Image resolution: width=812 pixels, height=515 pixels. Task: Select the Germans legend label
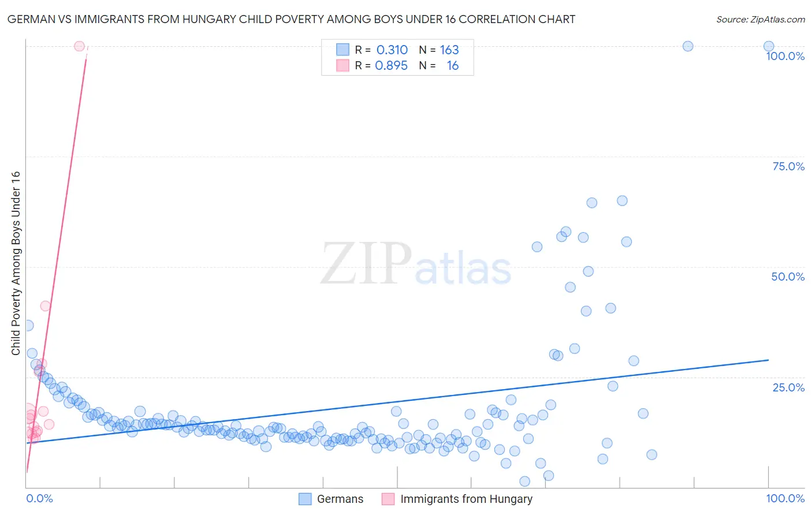(340, 499)
